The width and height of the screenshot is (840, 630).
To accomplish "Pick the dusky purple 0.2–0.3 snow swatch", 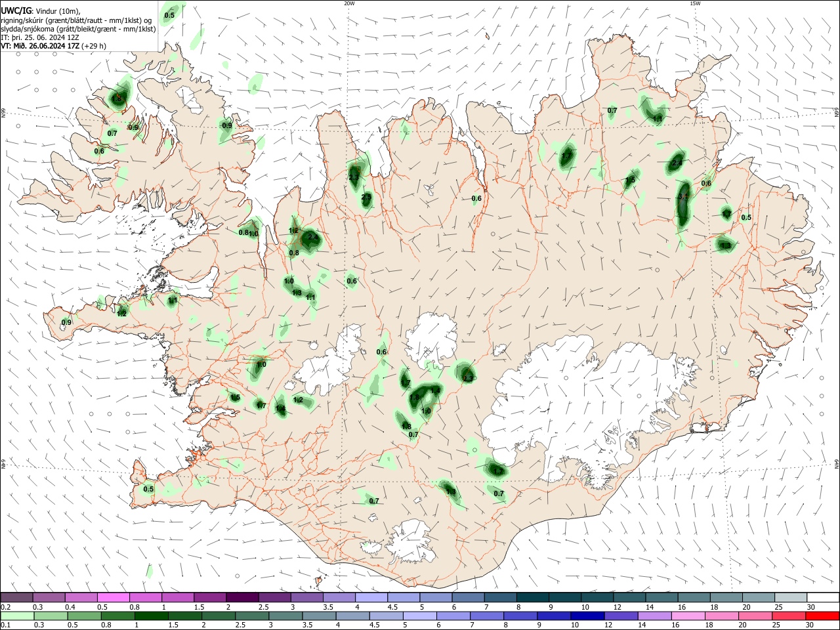I will click(16, 598).
